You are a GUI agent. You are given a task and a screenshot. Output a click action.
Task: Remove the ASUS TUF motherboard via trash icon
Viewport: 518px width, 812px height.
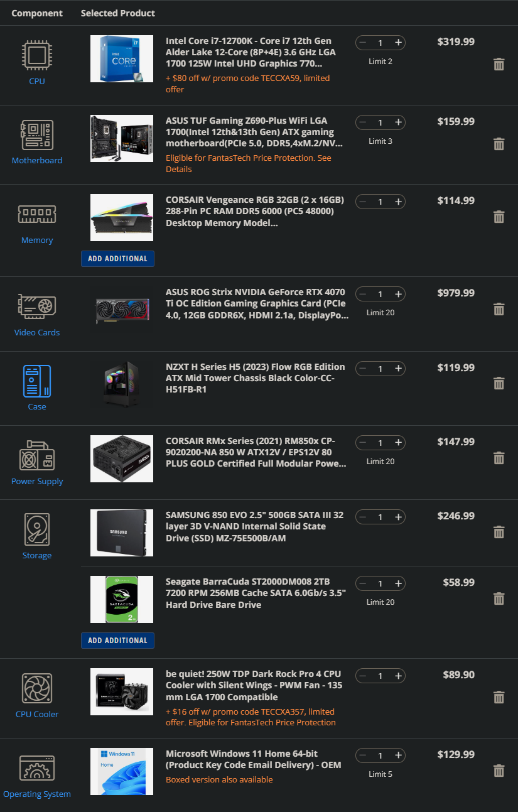coord(499,144)
